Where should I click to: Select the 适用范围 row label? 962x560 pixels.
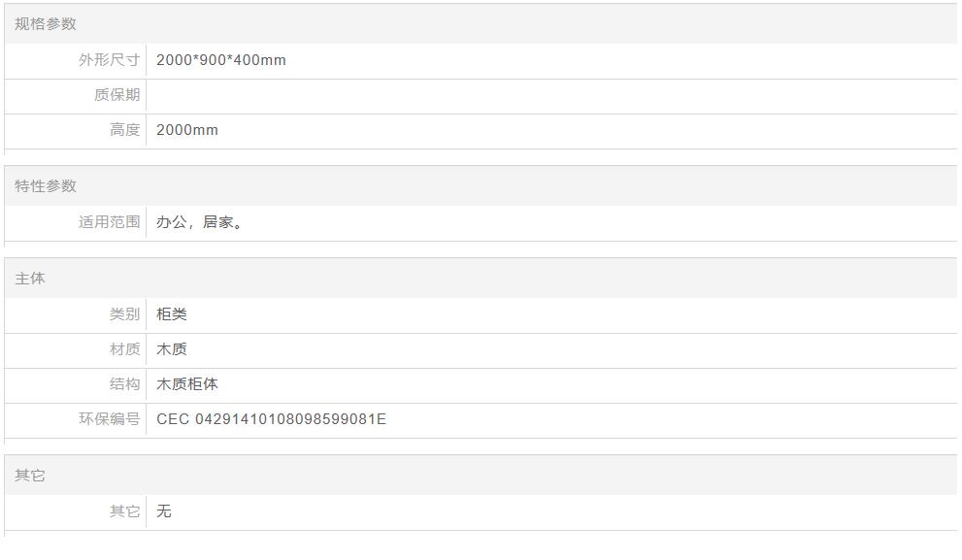tap(109, 222)
